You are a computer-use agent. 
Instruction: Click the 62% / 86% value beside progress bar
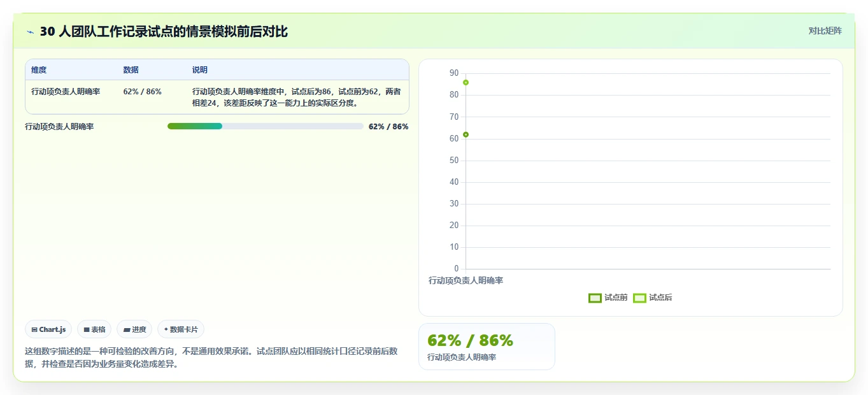(388, 126)
